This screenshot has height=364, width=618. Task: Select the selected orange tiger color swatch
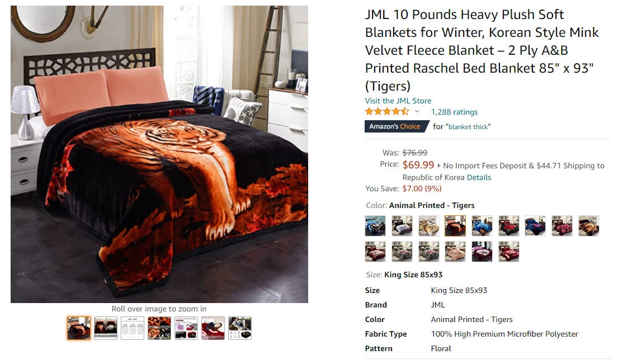[x=455, y=226]
